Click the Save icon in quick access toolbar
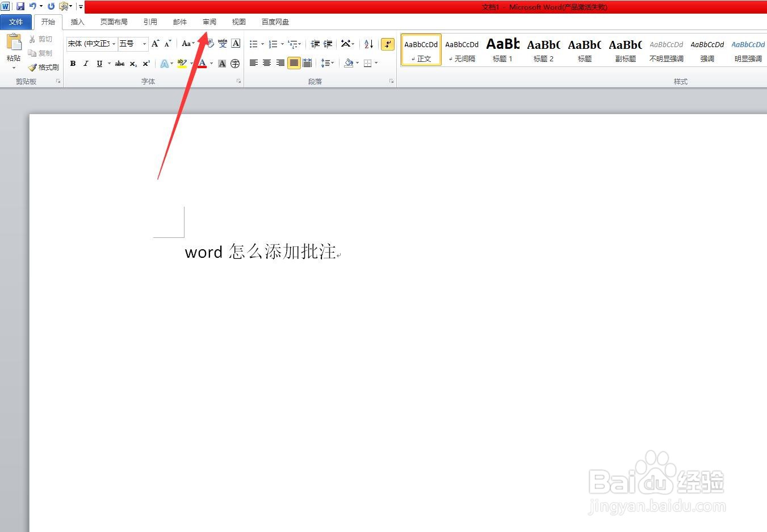 (x=20, y=6)
